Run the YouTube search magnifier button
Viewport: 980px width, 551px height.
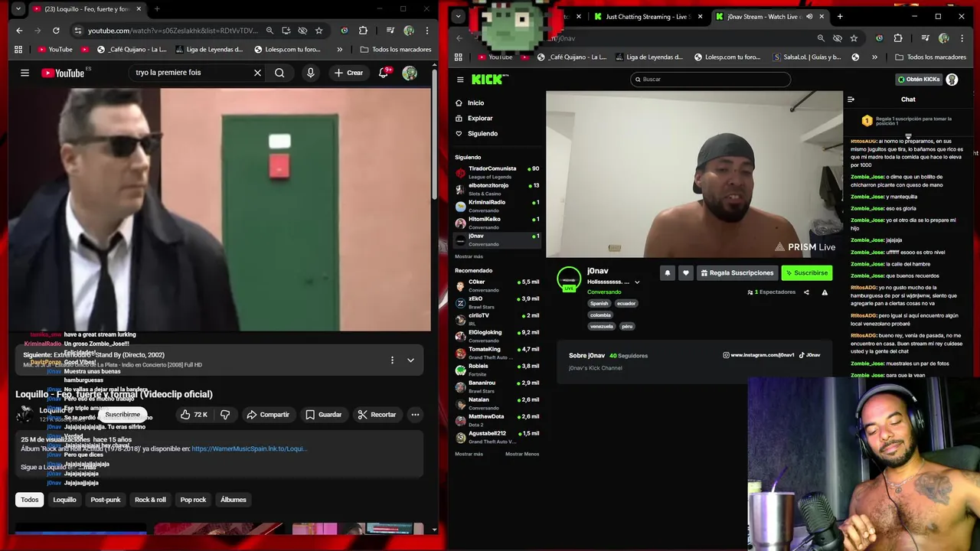[x=279, y=73]
